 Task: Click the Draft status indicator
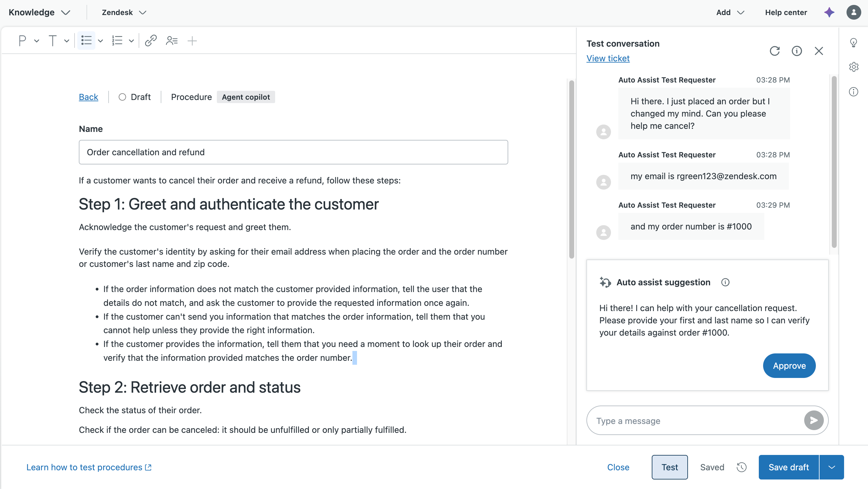tap(134, 97)
